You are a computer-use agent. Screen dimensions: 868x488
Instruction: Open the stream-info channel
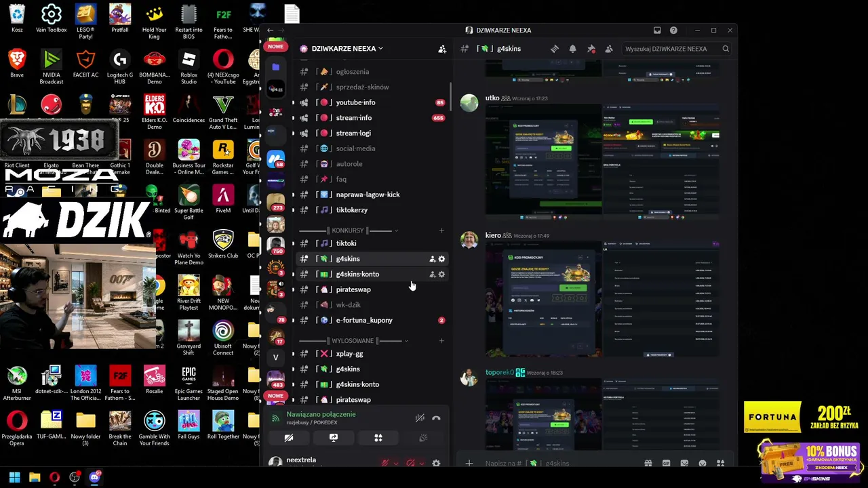[x=372, y=118]
